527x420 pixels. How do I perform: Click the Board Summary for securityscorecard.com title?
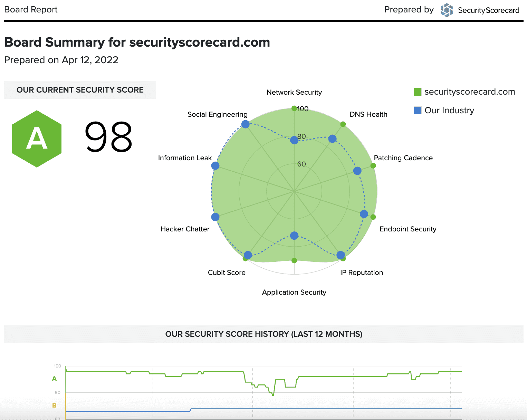pyautogui.click(x=137, y=42)
